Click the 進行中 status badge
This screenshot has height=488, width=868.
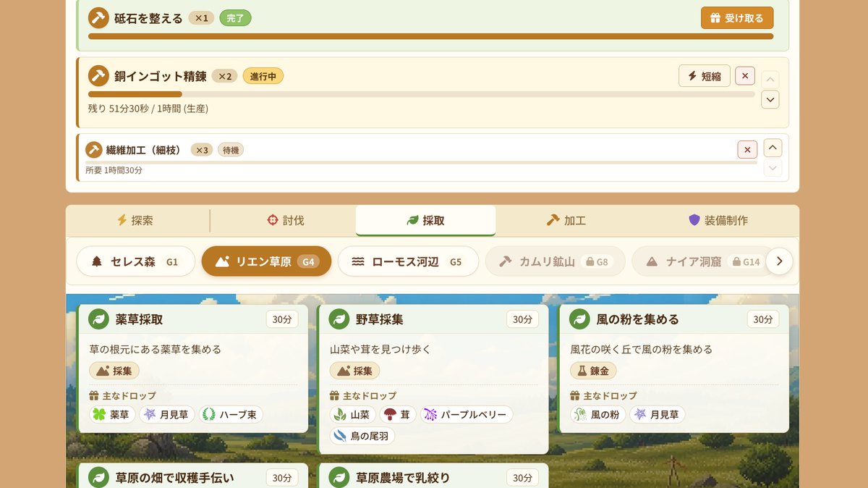263,76
